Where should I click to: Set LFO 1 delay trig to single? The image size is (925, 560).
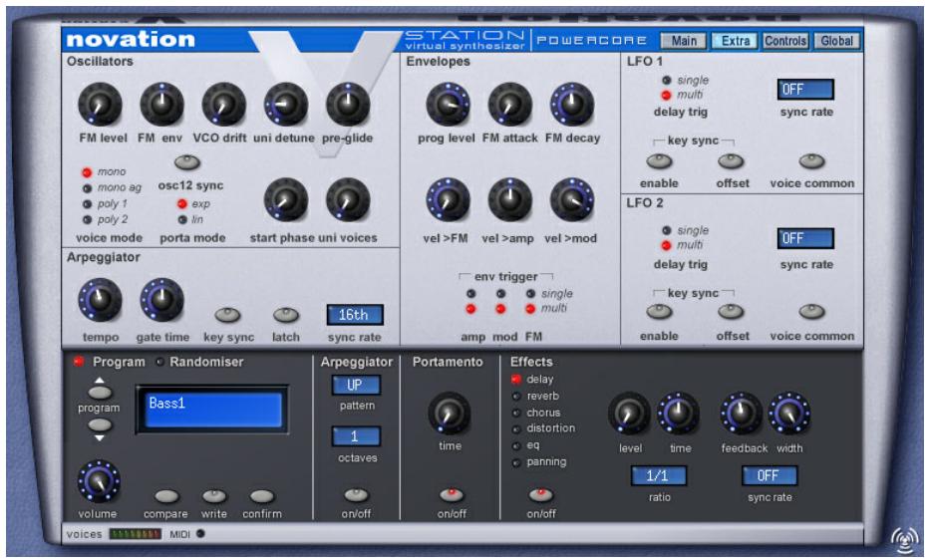tap(666, 80)
